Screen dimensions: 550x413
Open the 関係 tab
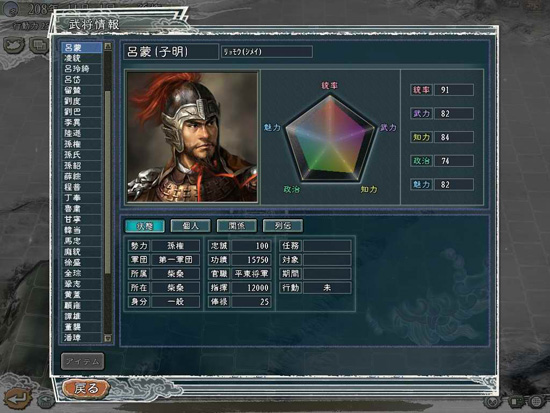tap(237, 226)
